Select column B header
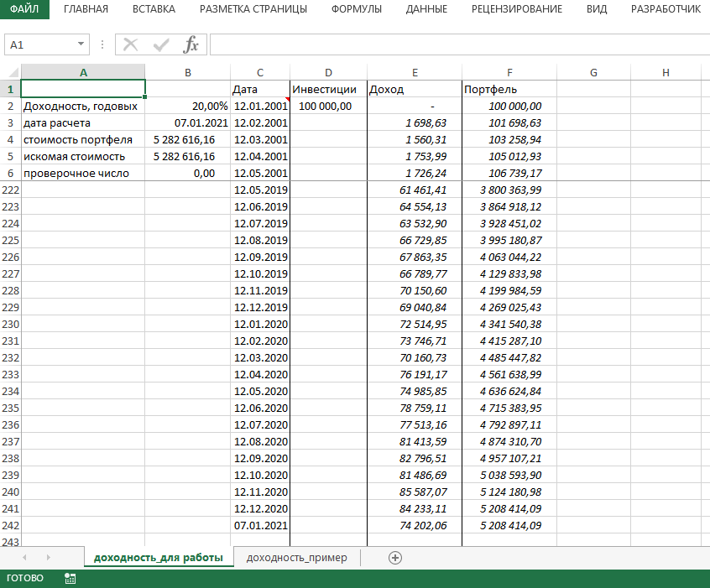The image size is (710, 588). tap(188, 72)
